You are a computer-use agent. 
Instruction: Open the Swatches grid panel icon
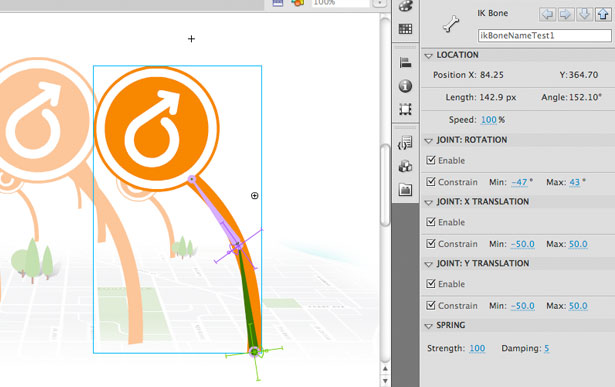click(x=405, y=29)
